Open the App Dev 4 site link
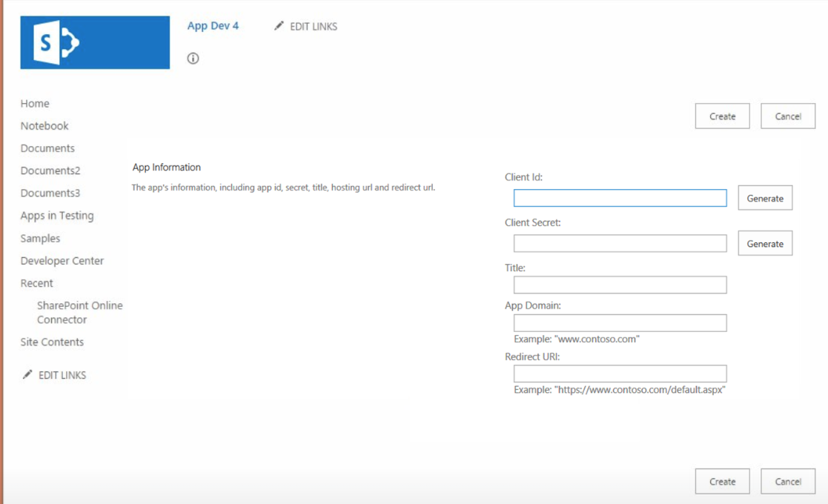 point(213,26)
